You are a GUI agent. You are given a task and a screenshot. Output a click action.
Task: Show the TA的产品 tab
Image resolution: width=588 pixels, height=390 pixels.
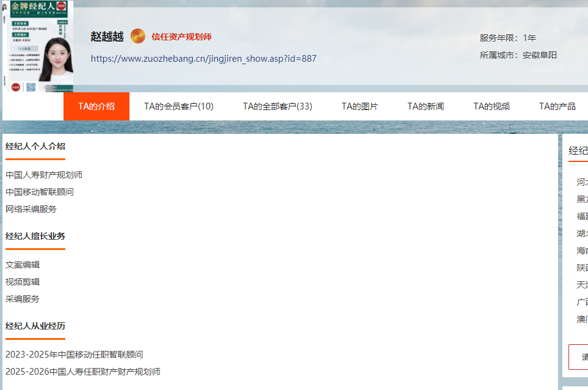[557, 106]
